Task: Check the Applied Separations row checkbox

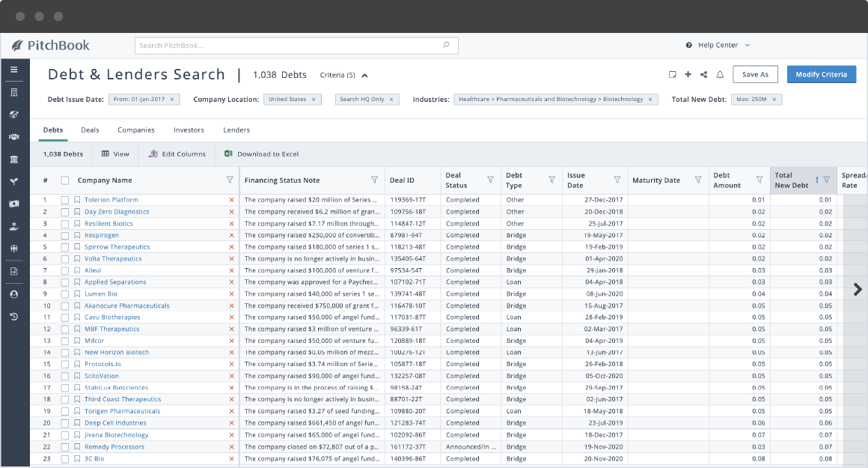Action: point(65,282)
